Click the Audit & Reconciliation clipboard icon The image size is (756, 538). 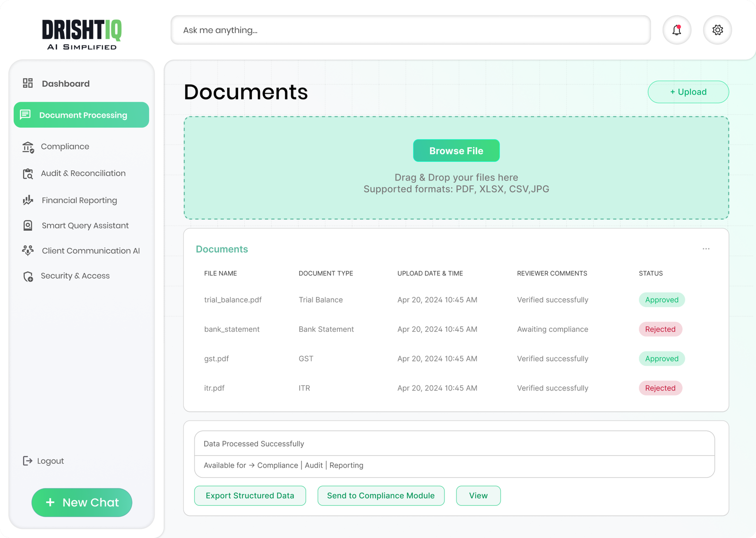click(x=28, y=174)
